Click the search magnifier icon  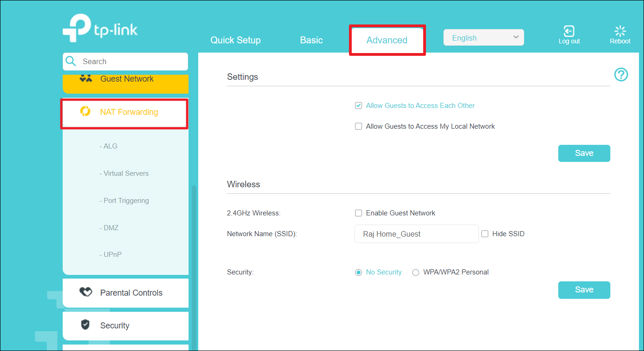click(71, 61)
